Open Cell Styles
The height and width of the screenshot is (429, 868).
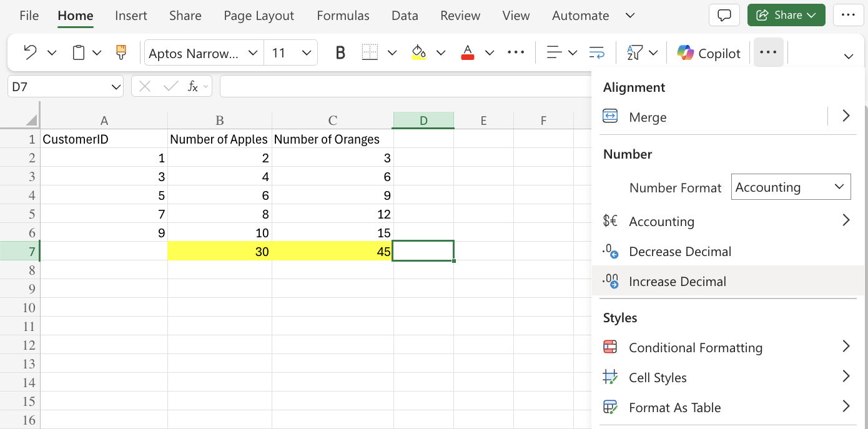pyautogui.click(x=658, y=377)
